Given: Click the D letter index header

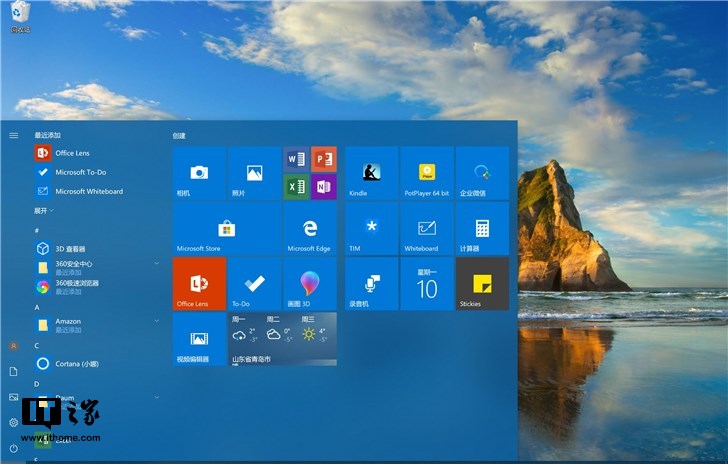Looking at the screenshot, I should click(37, 384).
